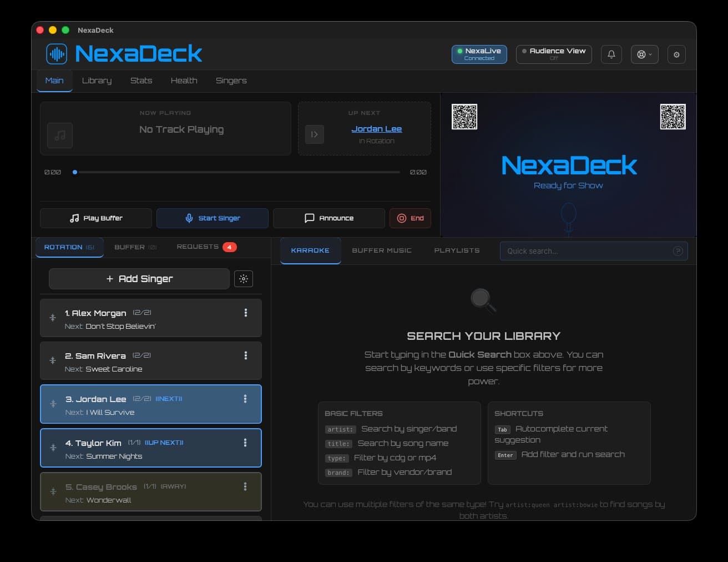Select the Play Buffer music note icon
This screenshot has width=728, height=562.
(x=75, y=218)
